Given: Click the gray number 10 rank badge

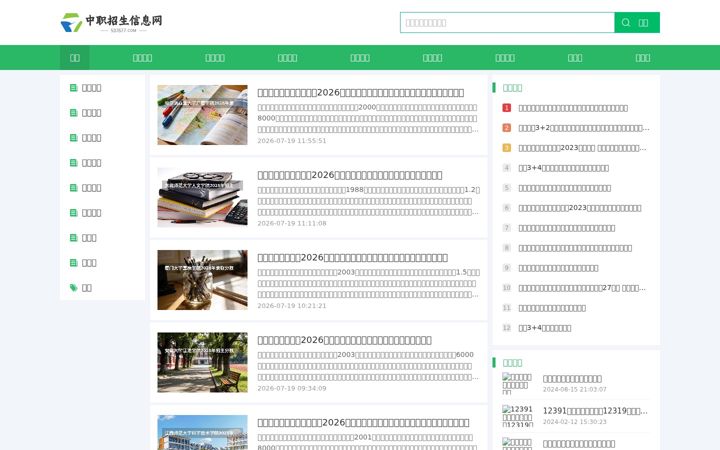Looking at the screenshot, I should click(506, 288).
